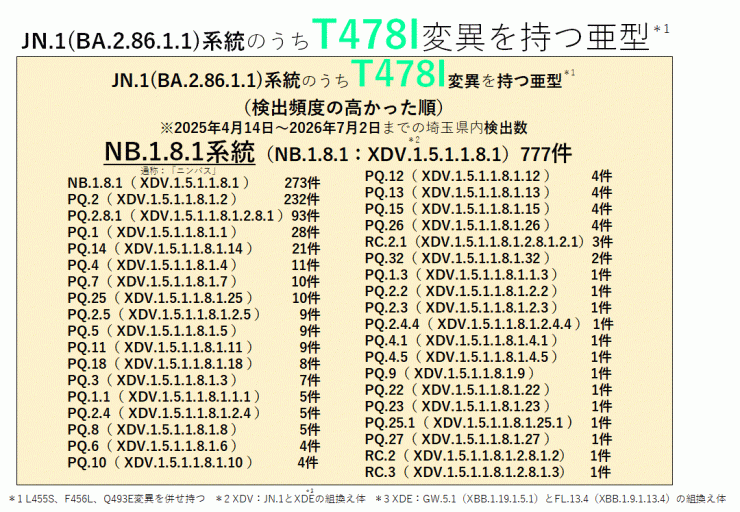Click footnote '*1 L455S、F456L、Q493E変異を併せ持つ'

point(107,499)
